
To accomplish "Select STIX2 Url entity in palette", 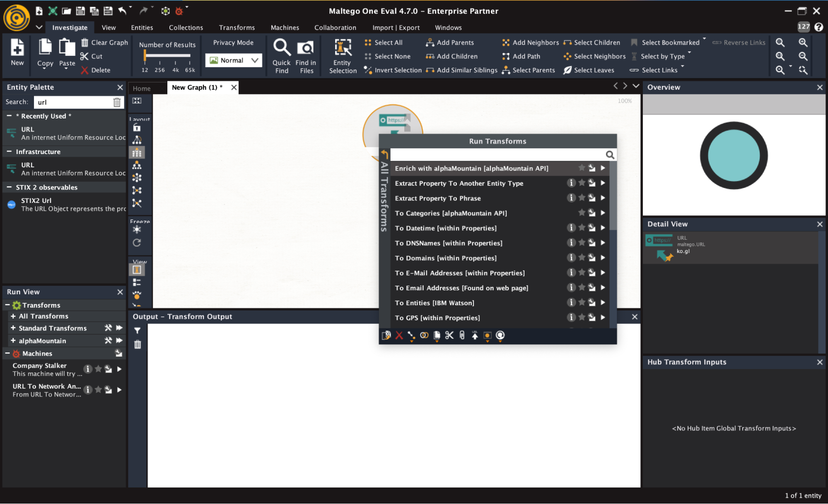I will point(64,205).
